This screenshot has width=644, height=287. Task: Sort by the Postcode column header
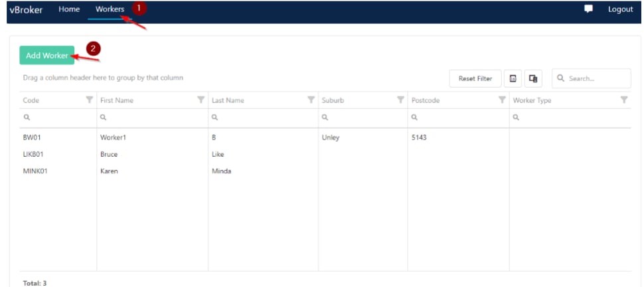coord(426,100)
